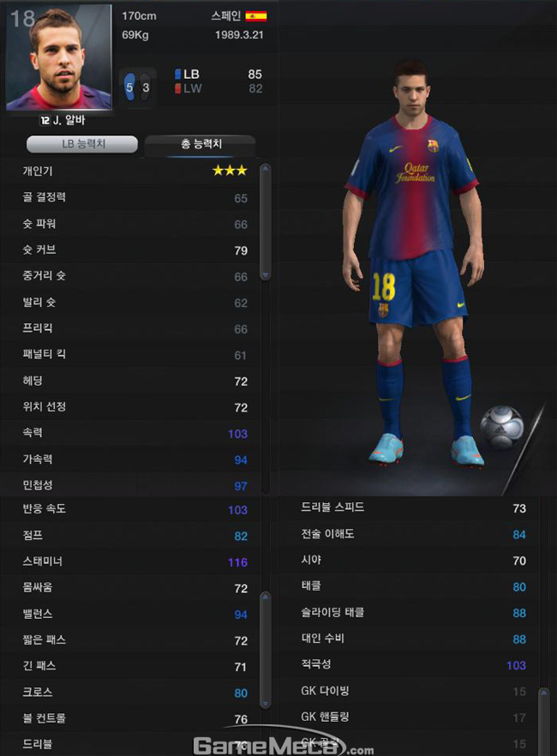This screenshot has width=557, height=756.
Task: Click the GameMeca logo watermark
Action: pos(284,746)
